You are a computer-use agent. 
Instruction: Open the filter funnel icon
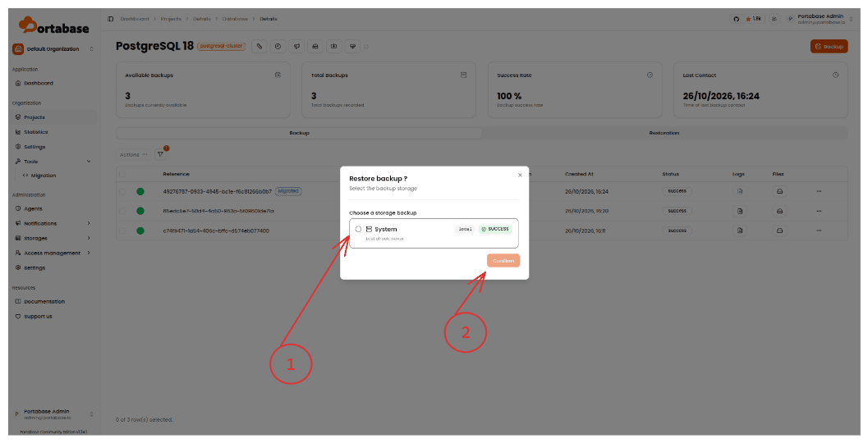click(160, 154)
